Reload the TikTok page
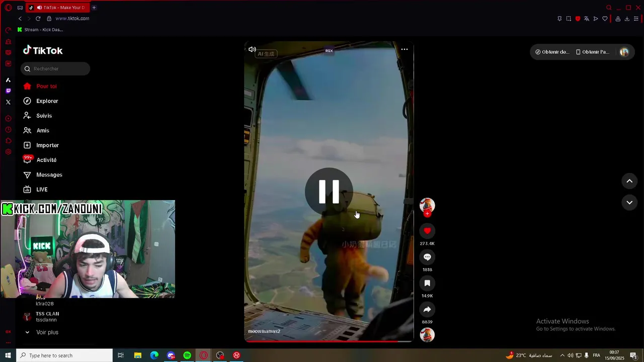This screenshot has width=644, height=362. 38,19
